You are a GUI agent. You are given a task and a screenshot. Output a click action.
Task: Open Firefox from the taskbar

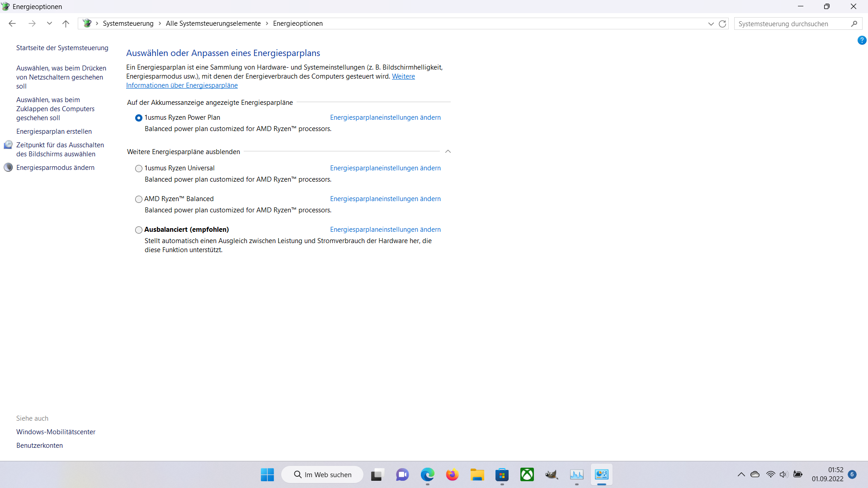452,475
